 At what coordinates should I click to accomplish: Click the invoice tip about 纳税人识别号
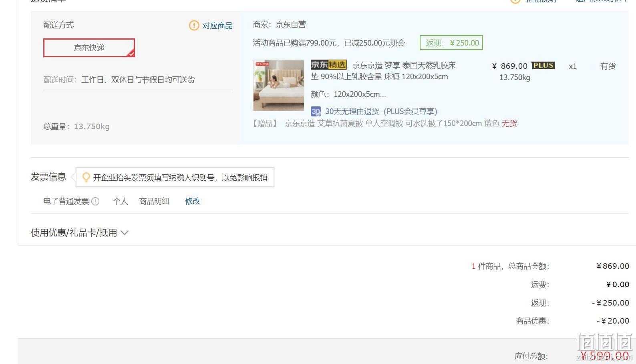point(180,178)
